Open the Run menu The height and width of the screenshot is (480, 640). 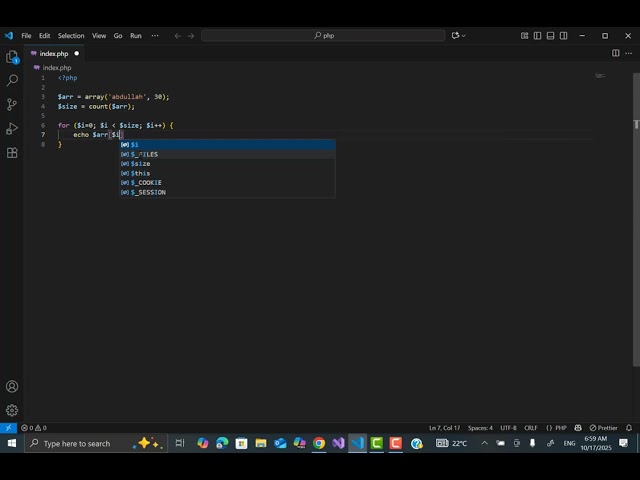136,36
